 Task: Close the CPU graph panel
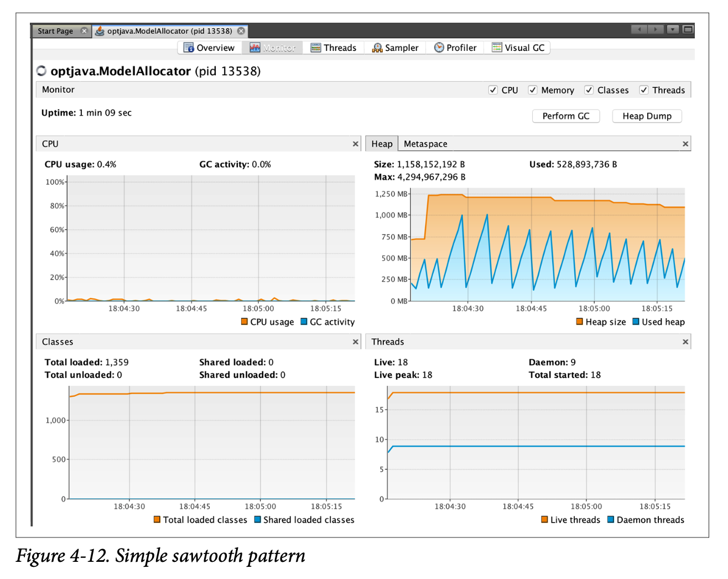(x=356, y=144)
